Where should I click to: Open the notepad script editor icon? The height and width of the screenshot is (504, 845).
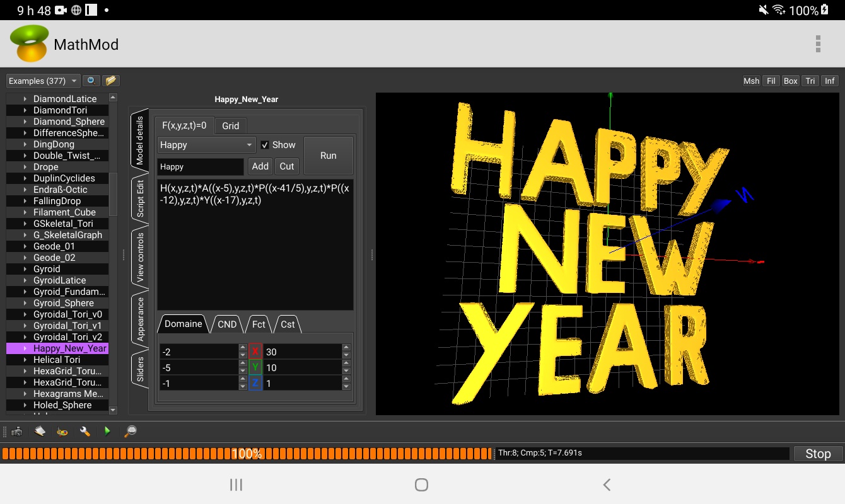(x=40, y=432)
